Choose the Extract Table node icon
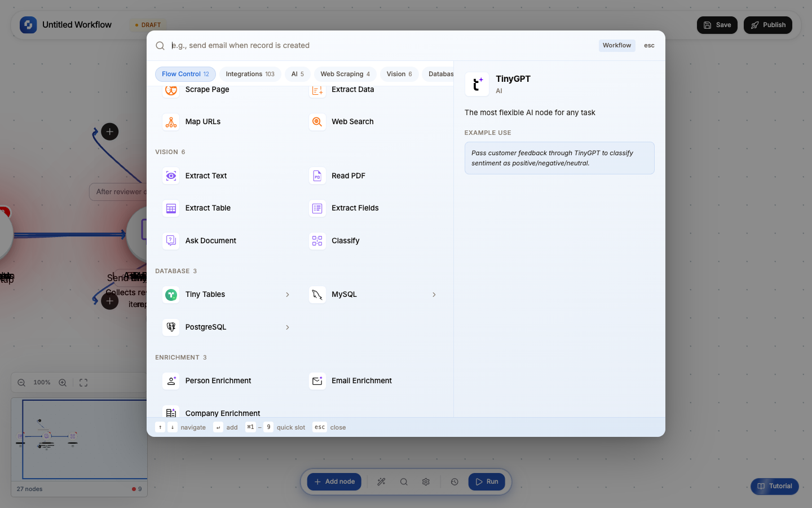Viewport: 812px width, 508px height. pos(171,208)
